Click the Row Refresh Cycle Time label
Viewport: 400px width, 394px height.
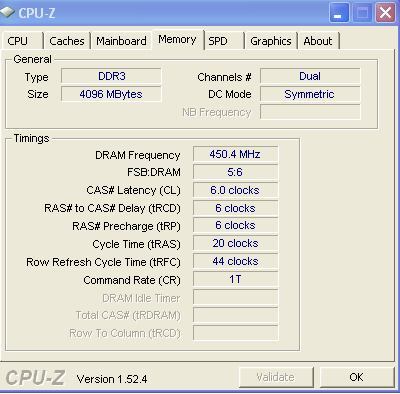point(103,262)
